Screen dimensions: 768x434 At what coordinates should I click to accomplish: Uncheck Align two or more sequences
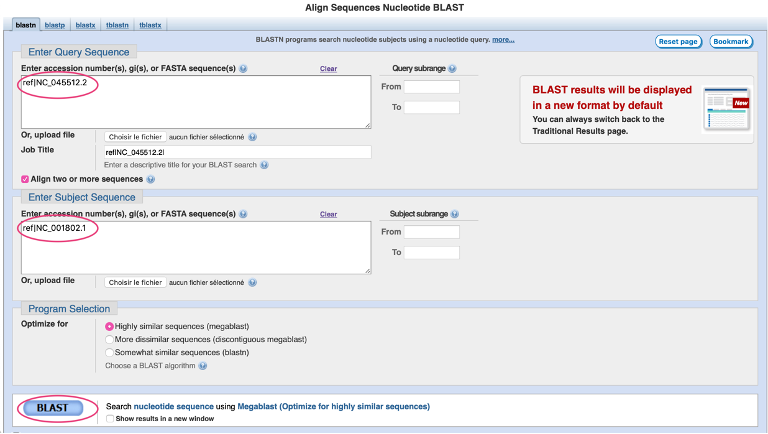coord(25,179)
